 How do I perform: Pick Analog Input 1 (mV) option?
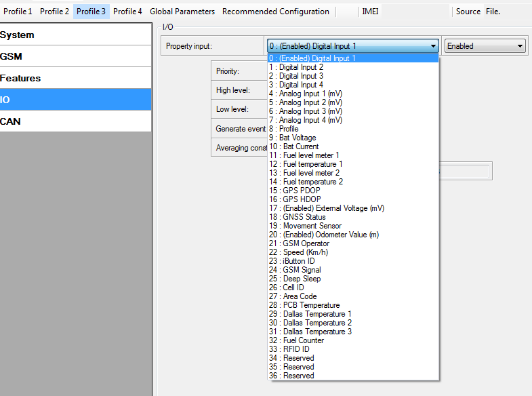pyautogui.click(x=306, y=94)
